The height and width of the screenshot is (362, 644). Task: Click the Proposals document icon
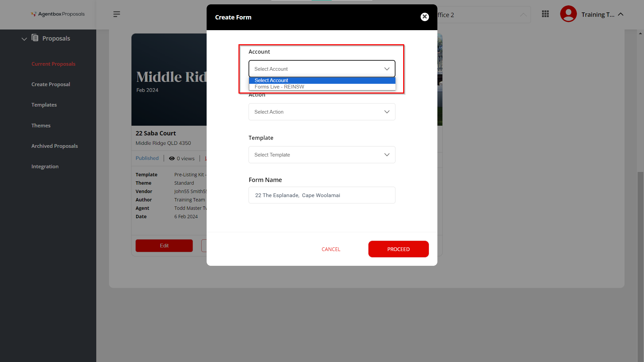(x=35, y=38)
